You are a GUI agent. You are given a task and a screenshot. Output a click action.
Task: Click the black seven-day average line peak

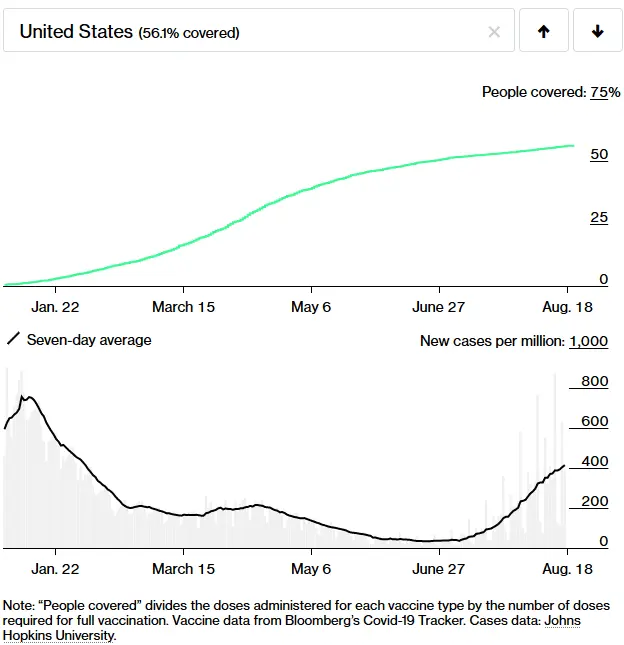click(x=28, y=397)
